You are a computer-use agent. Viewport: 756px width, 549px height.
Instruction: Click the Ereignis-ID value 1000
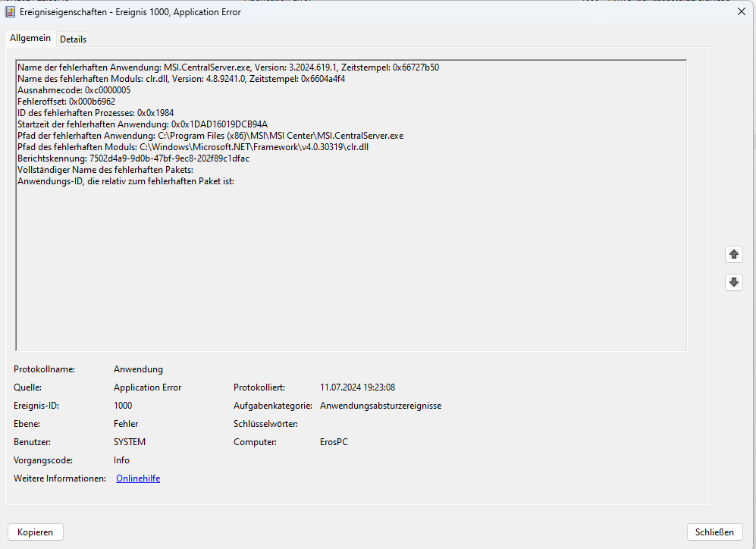point(123,406)
